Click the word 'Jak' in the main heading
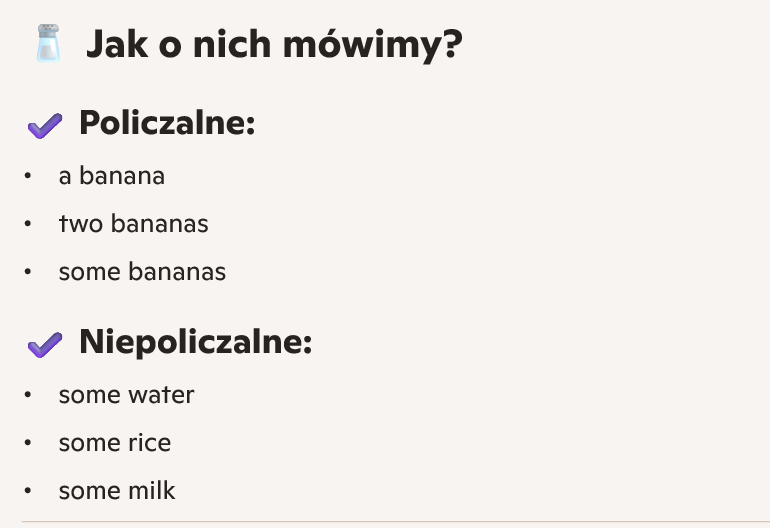 point(109,44)
